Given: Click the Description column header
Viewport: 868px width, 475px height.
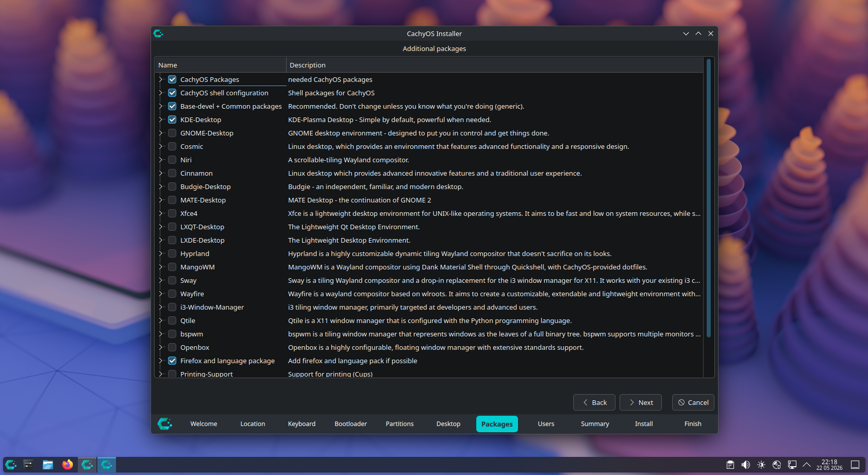Looking at the screenshot, I should [495, 65].
